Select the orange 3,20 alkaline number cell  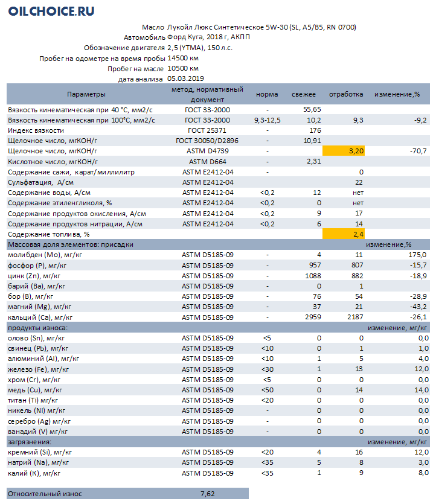point(344,151)
